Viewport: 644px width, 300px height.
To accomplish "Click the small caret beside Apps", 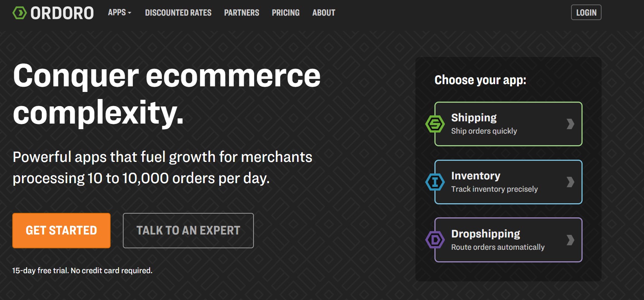I will 130,13.
